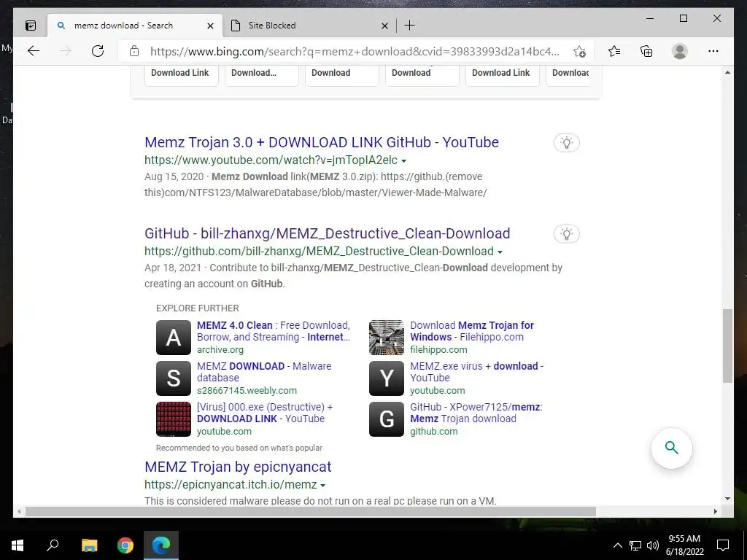Click the Filehippo result thumbnail image
Screen dimensions: 747x560
click(387, 338)
